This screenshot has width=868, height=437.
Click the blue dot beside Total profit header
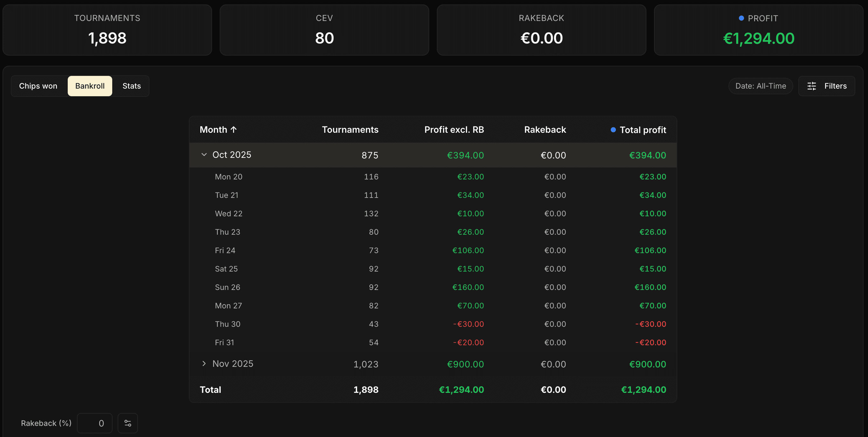(x=613, y=130)
